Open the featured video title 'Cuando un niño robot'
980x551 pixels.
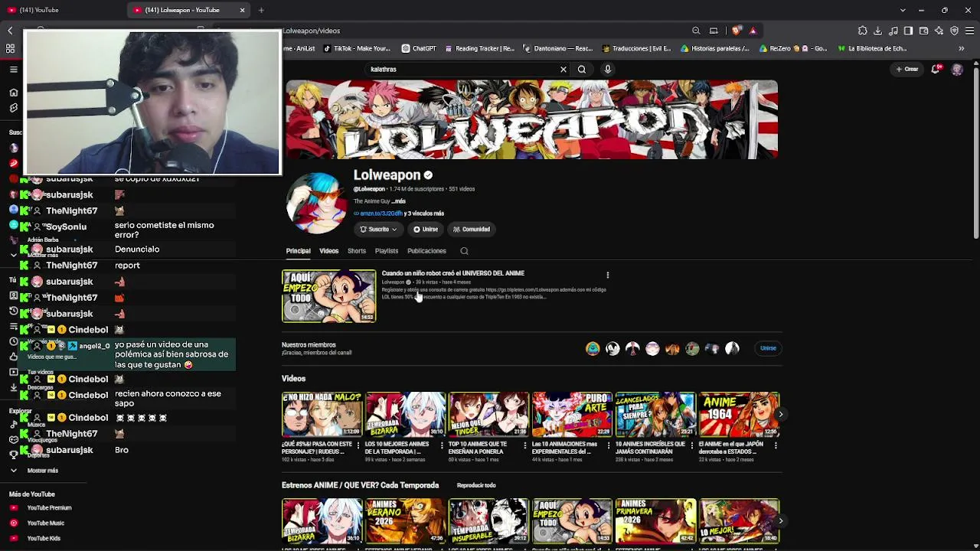(x=453, y=273)
